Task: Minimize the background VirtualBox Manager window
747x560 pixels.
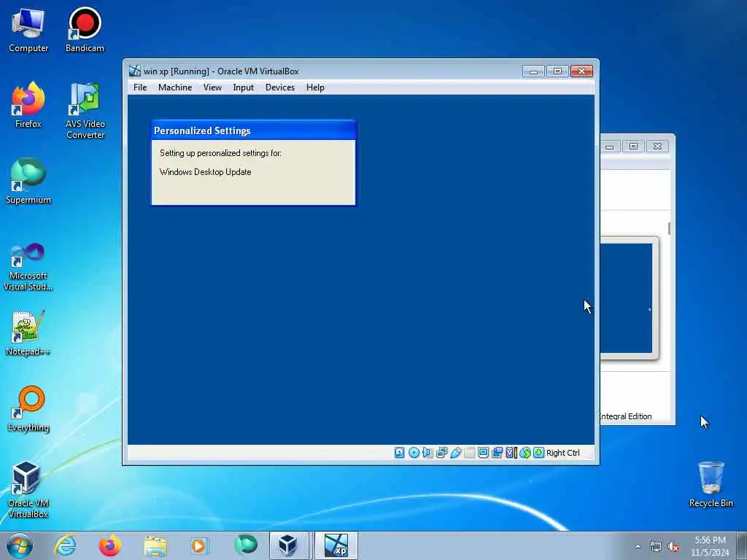Action: click(x=610, y=146)
